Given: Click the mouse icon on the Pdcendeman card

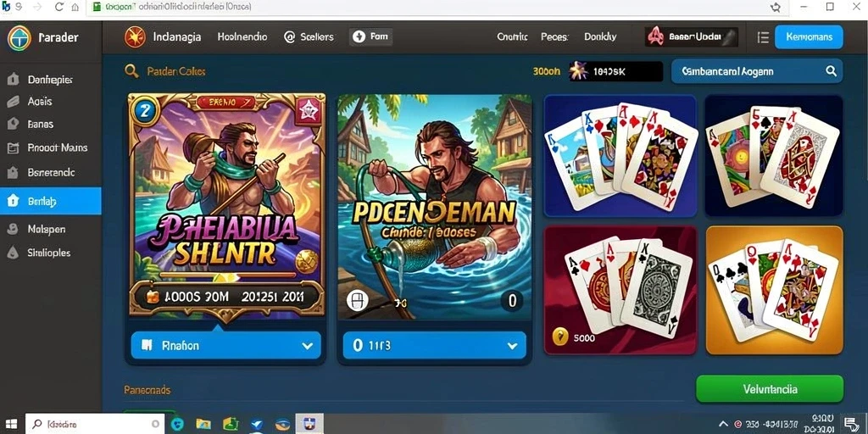Looking at the screenshot, I should pos(357,300).
